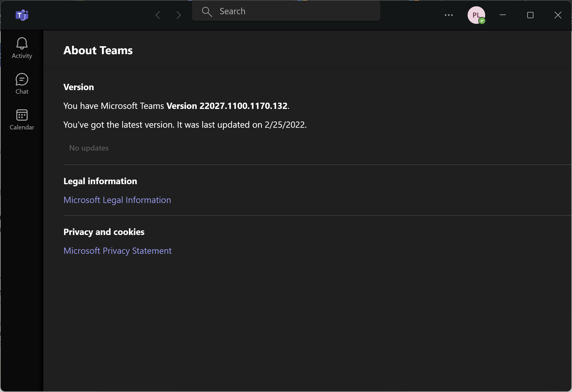Select the Version 22027.1100.1170.132 text
The image size is (572, 392).
pos(227,106)
